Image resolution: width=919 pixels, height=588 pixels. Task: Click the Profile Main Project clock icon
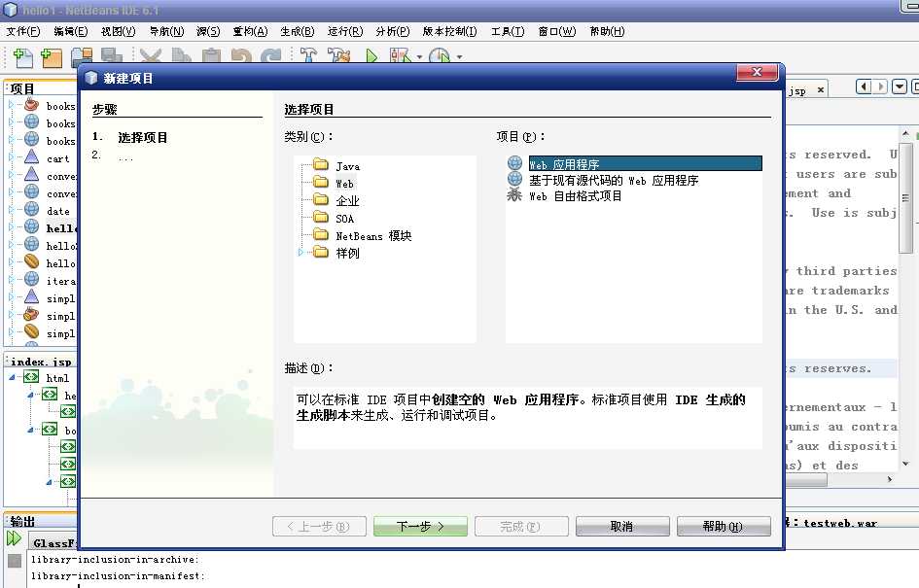440,56
